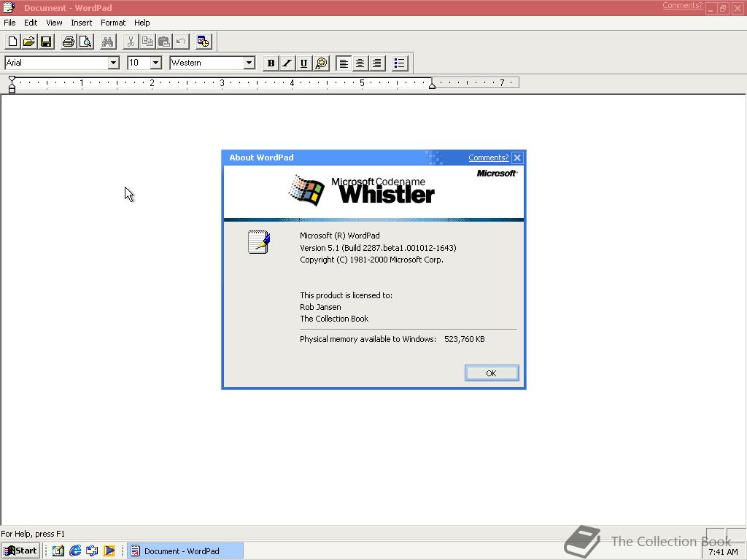
Task: Click OK in About WordPad dialog
Action: click(492, 373)
